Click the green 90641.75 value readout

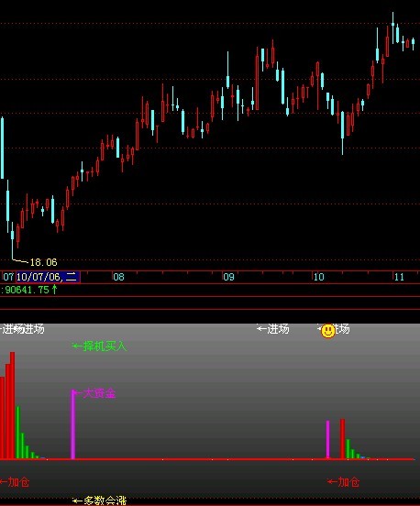click(x=28, y=290)
